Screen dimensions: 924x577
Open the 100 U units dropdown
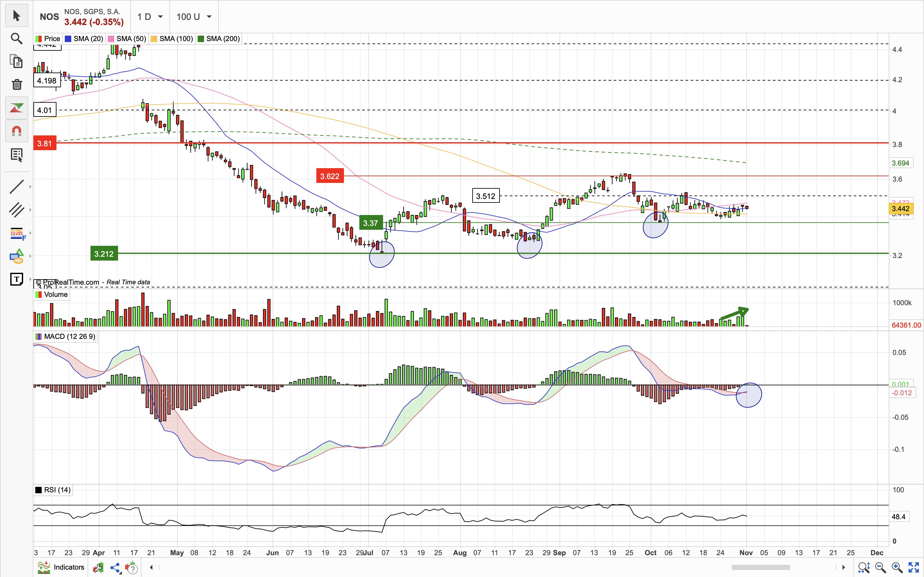pos(194,17)
